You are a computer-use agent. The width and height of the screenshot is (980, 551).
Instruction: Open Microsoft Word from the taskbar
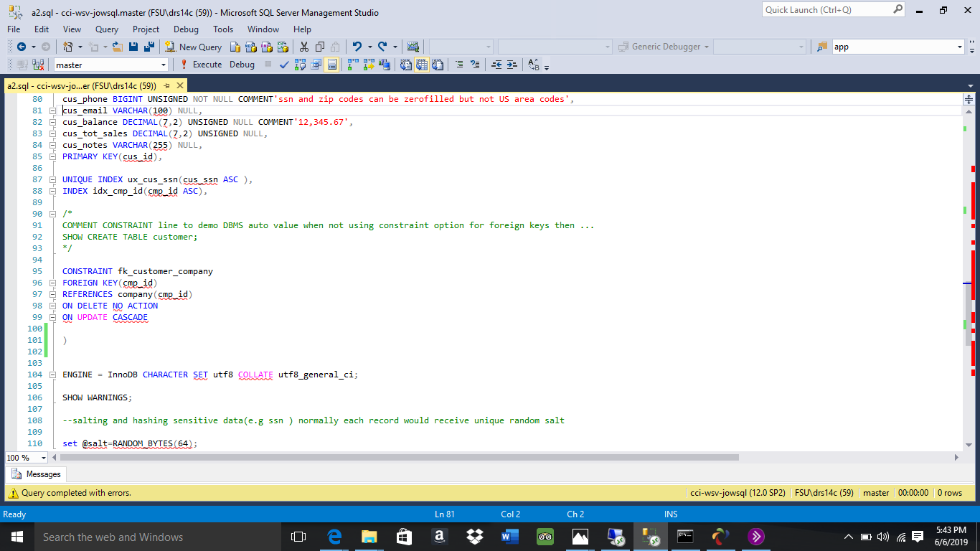pyautogui.click(x=509, y=537)
